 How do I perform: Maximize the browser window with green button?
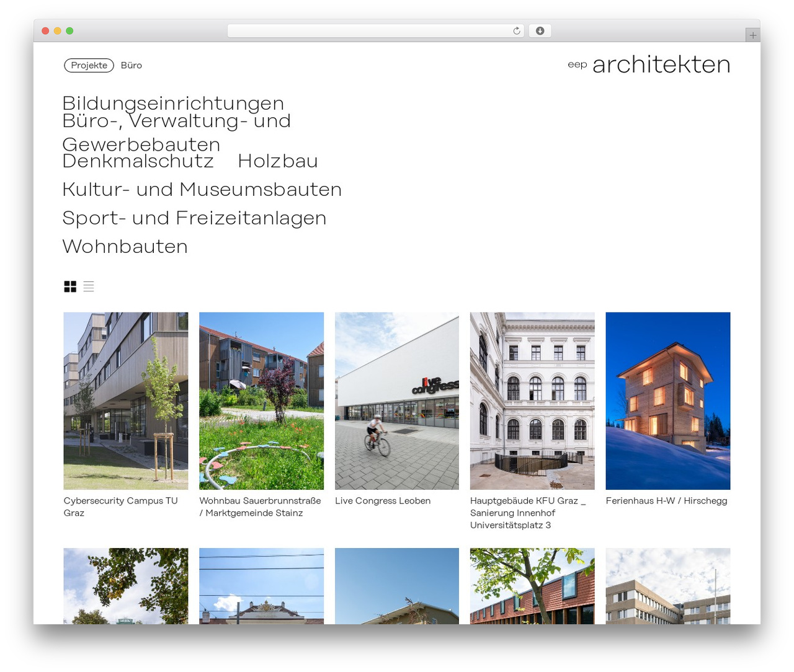[69, 31]
